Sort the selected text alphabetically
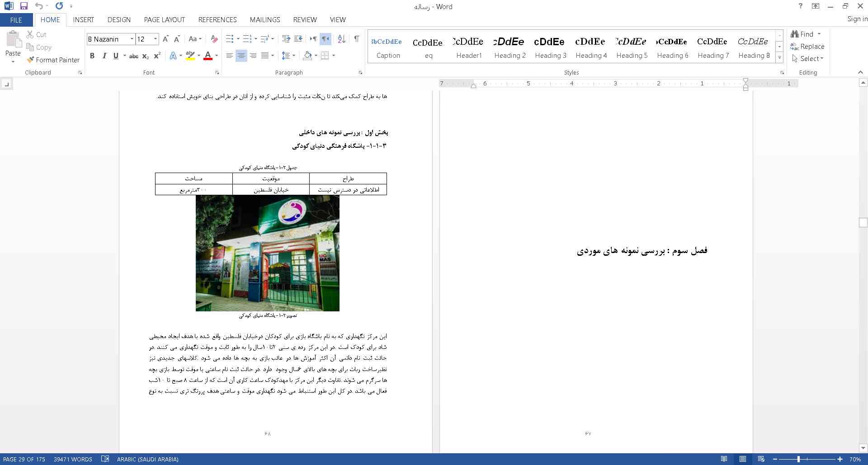868x465 pixels. (342, 39)
